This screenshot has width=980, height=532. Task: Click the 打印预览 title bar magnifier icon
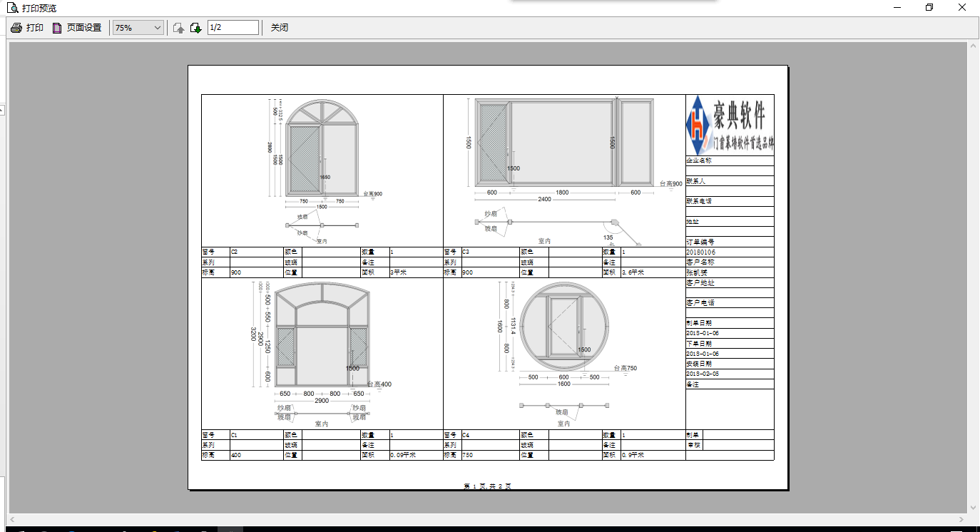[11, 8]
